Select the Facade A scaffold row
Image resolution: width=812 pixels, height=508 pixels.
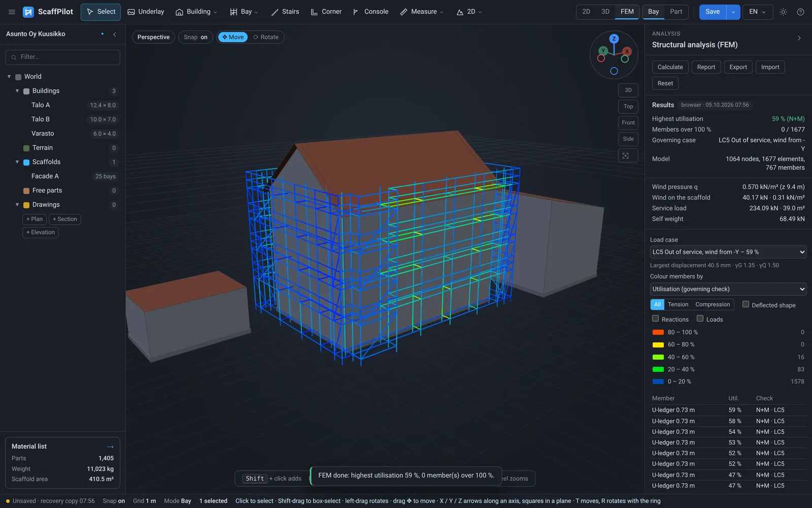click(x=62, y=176)
